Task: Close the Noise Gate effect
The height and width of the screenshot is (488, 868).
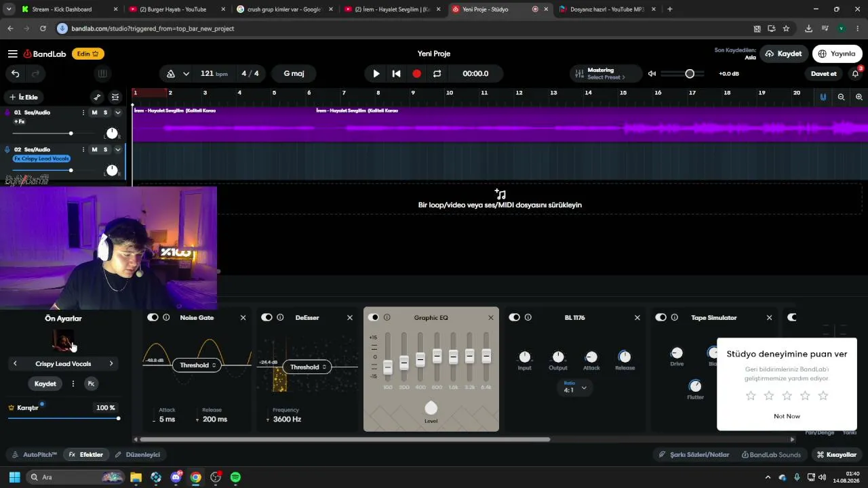Action: [x=243, y=317]
